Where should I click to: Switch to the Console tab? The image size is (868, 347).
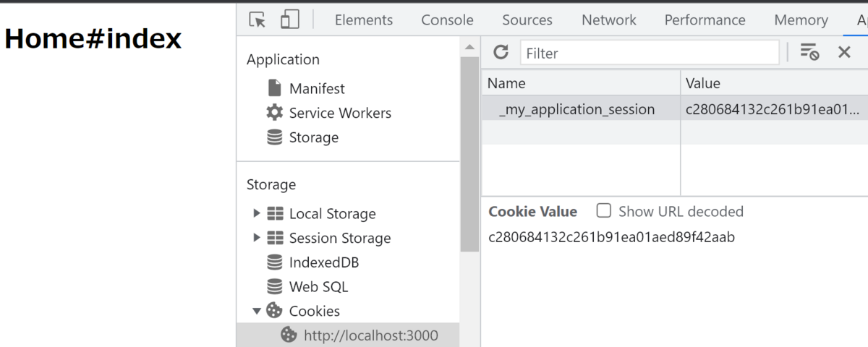pos(447,20)
